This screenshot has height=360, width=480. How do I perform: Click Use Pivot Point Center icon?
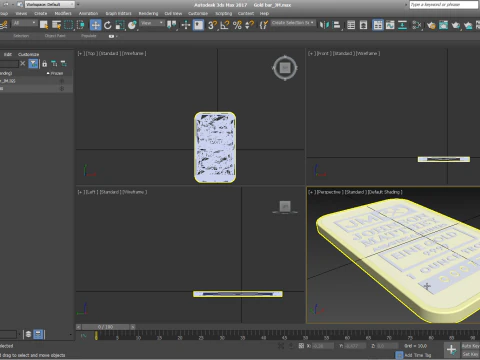pyautogui.click(x=172, y=25)
